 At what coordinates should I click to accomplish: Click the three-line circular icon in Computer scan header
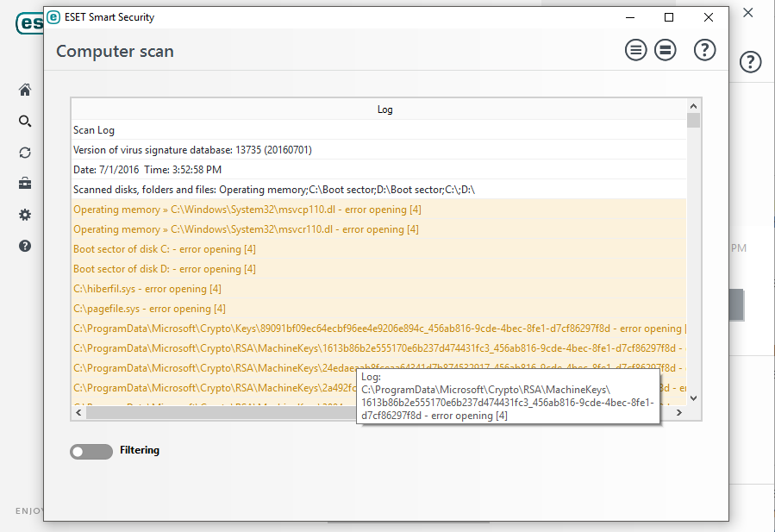tap(635, 50)
